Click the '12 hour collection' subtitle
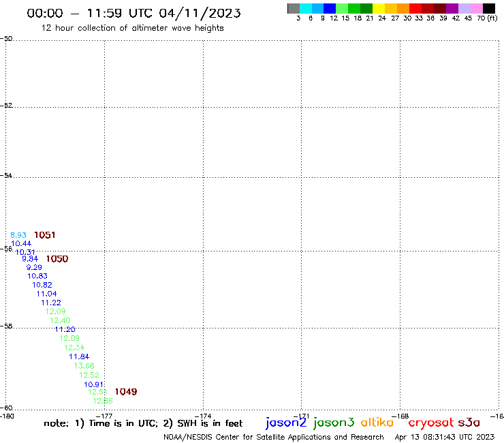This screenshot has width=504, height=443. [x=132, y=28]
